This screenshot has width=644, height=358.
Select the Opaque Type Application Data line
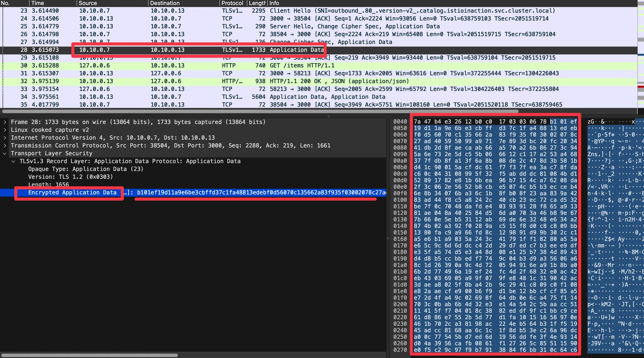click(x=86, y=169)
